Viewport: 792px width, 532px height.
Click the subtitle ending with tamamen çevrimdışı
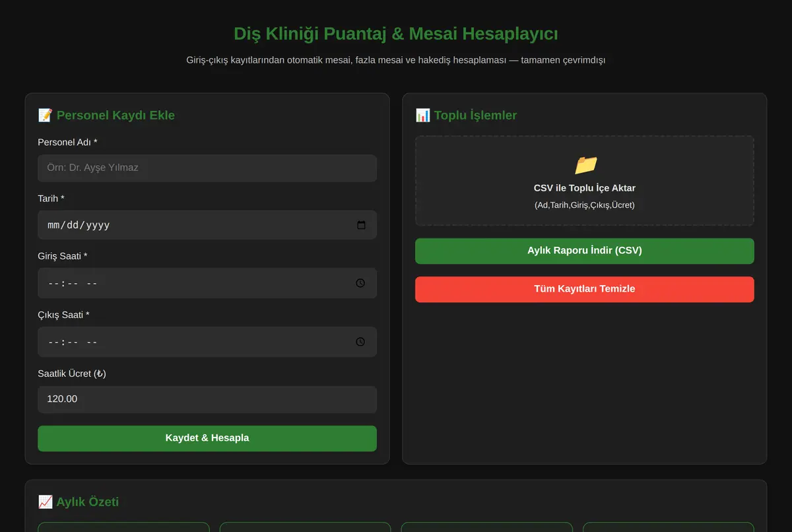[396, 60]
